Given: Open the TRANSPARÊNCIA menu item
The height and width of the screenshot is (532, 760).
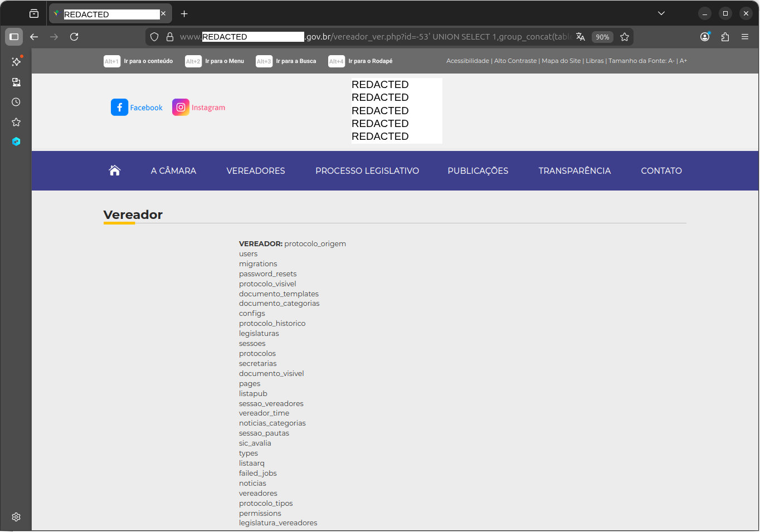Looking at the screenshot, I should pos(574,170).
